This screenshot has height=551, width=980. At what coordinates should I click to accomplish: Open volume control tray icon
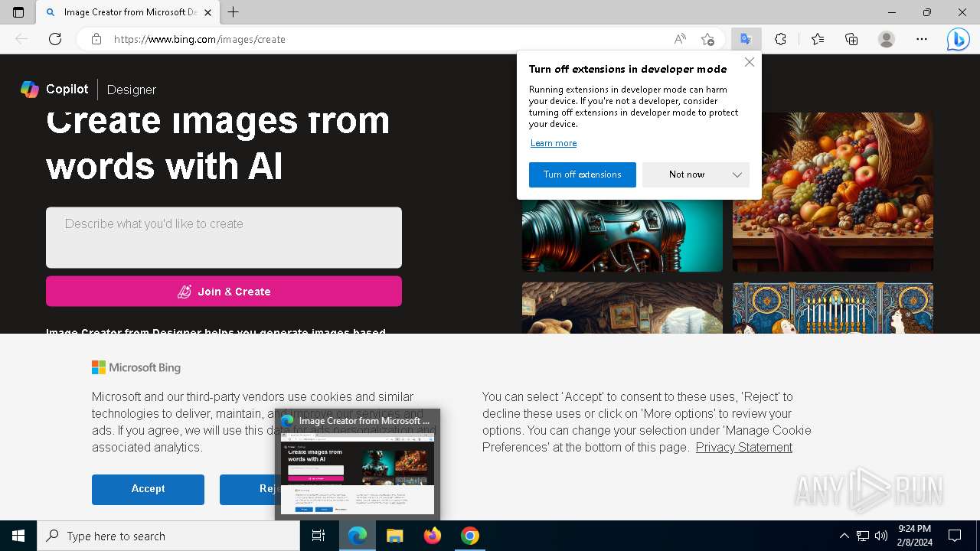click(x=881, y=536)
